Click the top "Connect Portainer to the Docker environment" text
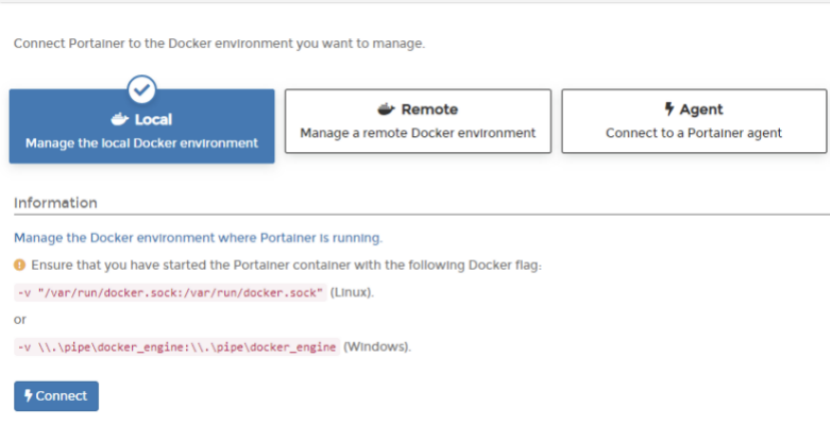Screen dimensions: 832x424 point(219,44)
